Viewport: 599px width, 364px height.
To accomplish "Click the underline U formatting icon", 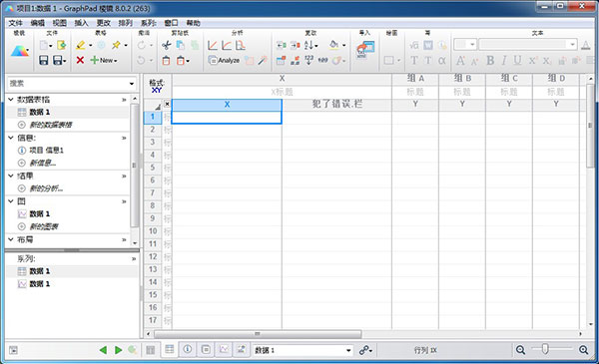I will (x=517, y=60).
